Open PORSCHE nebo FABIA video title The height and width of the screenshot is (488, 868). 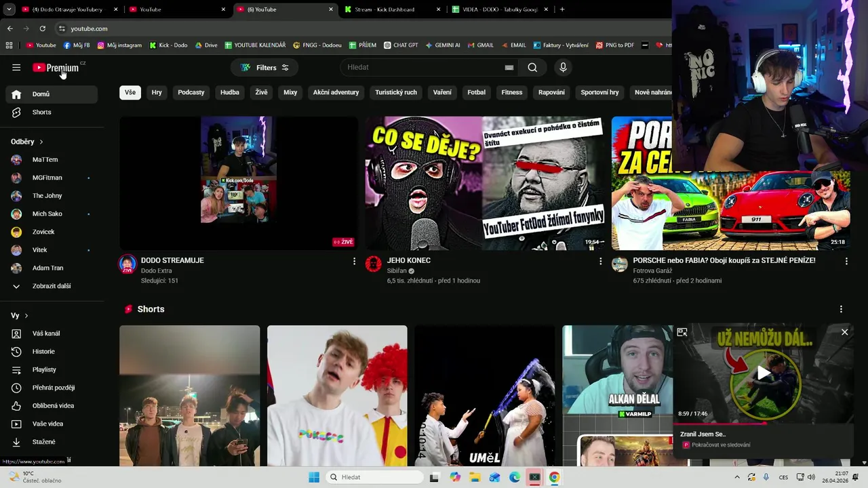coord(724,260)
